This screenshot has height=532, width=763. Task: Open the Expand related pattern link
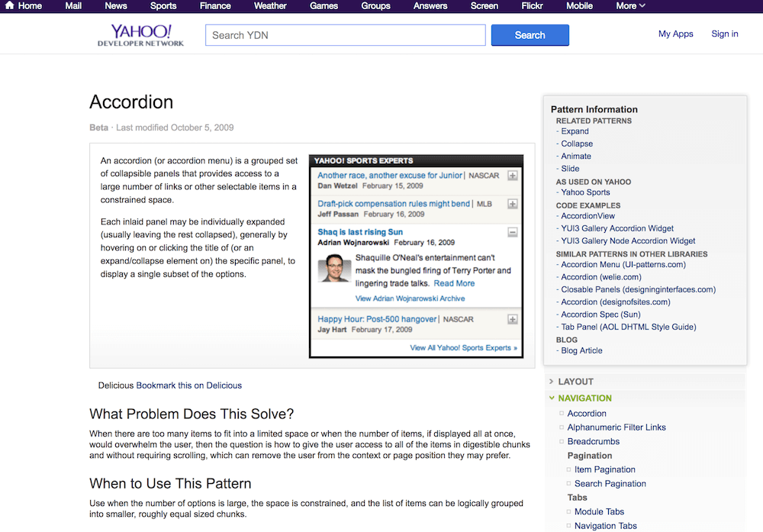point(575,131)
